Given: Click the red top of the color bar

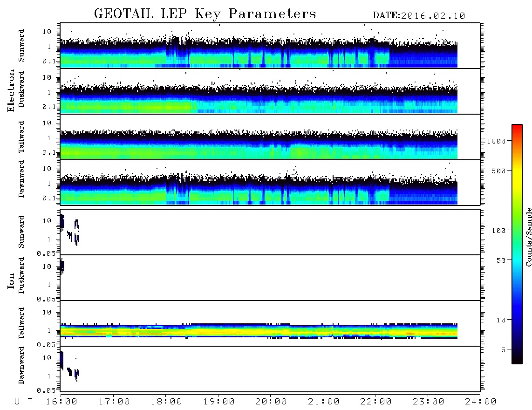Looking at the screenshot, I should tap(517, 128).
